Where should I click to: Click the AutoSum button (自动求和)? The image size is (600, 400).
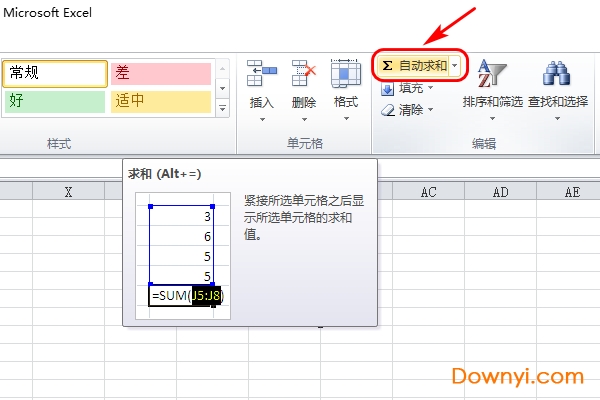414,66
